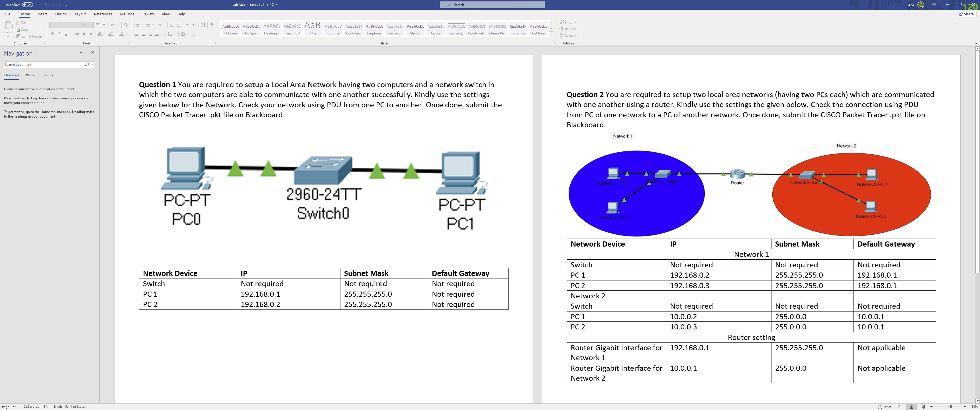
Task: Toggle bold formatting in Font group
Action: click(52, 34)
